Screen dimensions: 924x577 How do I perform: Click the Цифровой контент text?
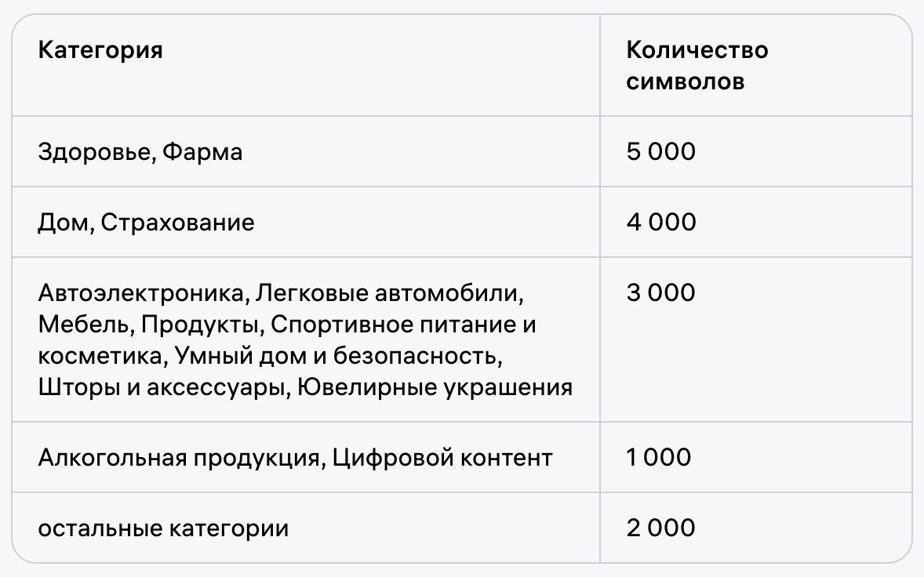(x=442, y=458)
